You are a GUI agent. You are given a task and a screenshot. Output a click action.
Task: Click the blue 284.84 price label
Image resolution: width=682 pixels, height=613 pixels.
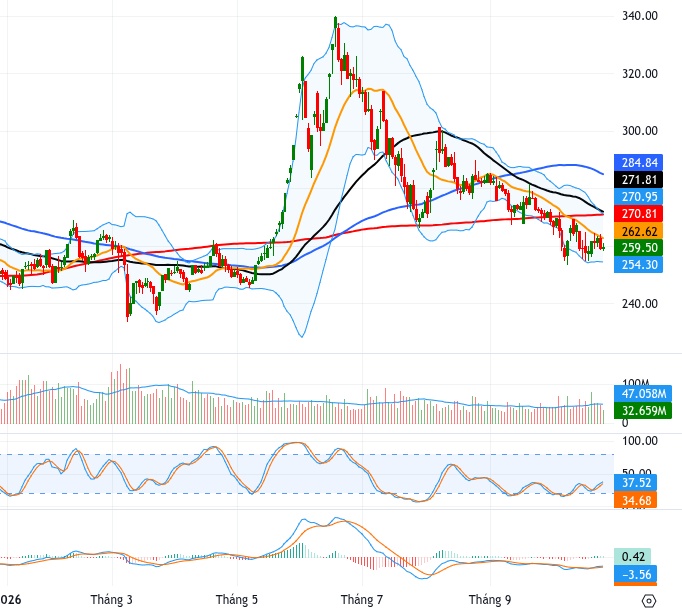(x=639, y=163)
